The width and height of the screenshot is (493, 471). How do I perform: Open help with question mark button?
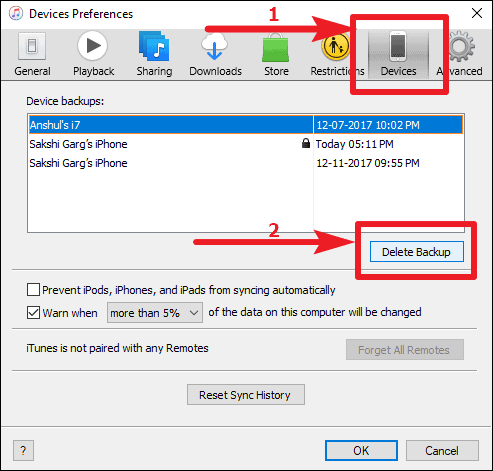[x=23, y=451]
